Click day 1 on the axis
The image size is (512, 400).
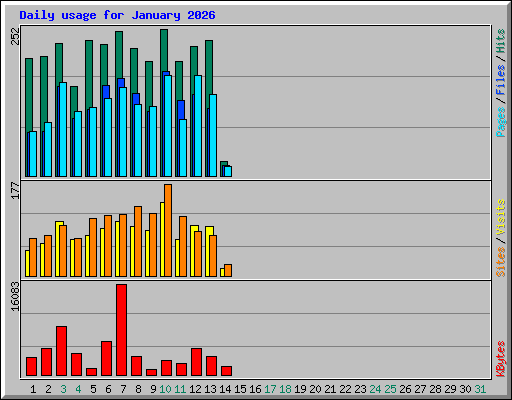pos(33,389)
